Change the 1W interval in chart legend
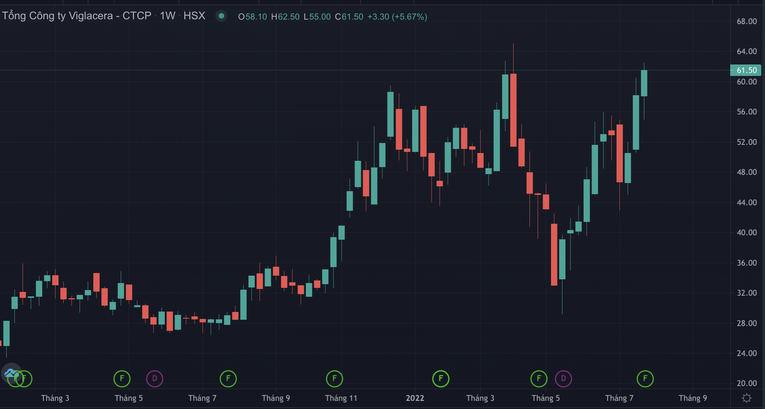 (167, 17)
